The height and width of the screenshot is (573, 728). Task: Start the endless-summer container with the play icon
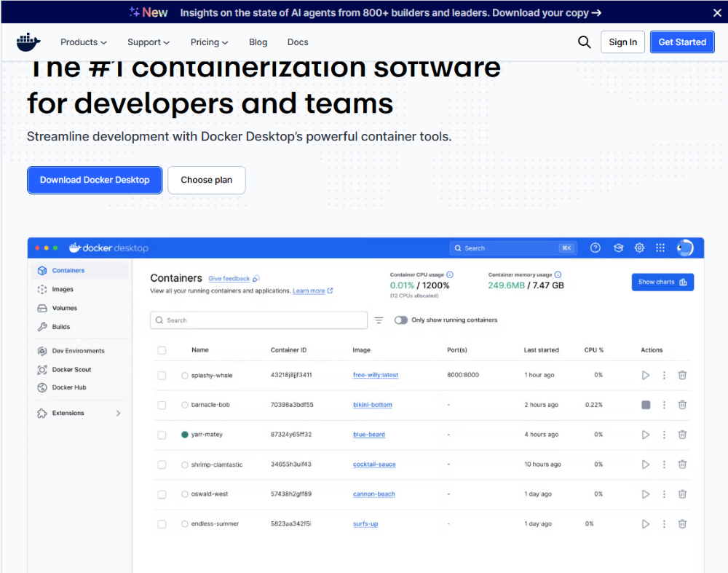(645, 523)
